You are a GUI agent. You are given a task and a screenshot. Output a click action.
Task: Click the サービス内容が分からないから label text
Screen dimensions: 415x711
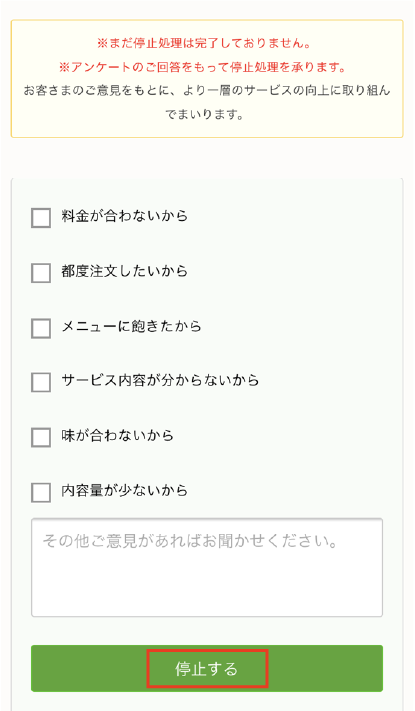click(160, 380)
